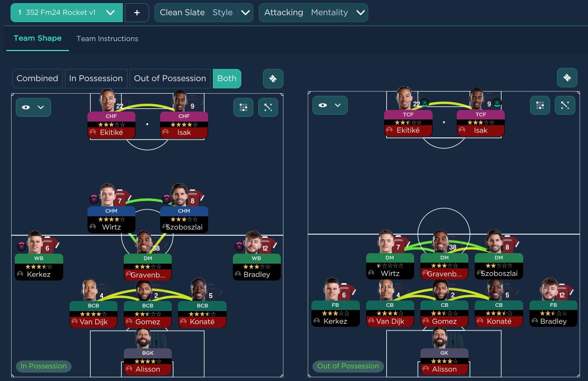
Task: Toggle eye visibility on In Possession pitch
Action: tap(26, 107)
